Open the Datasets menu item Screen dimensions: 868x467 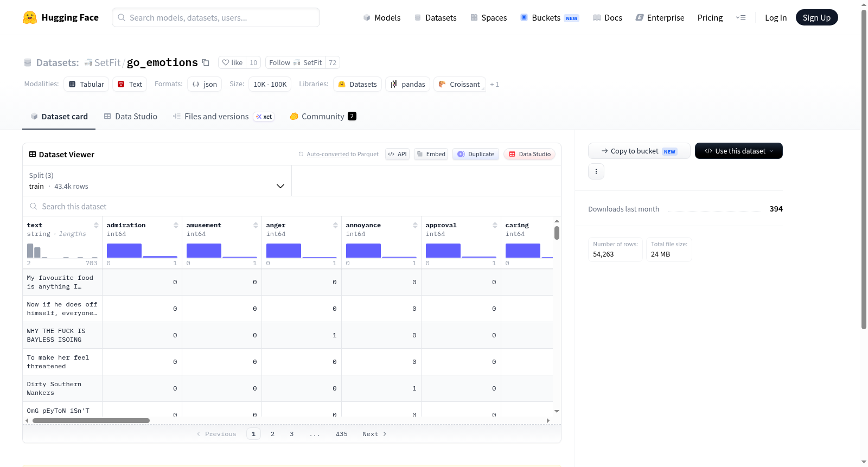(435, 17)
